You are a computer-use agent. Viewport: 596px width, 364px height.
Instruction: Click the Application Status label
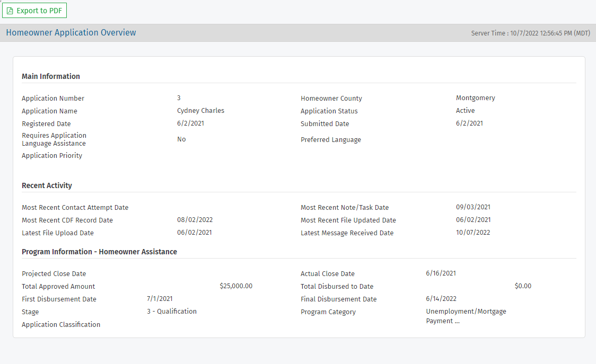pos(329,111)
